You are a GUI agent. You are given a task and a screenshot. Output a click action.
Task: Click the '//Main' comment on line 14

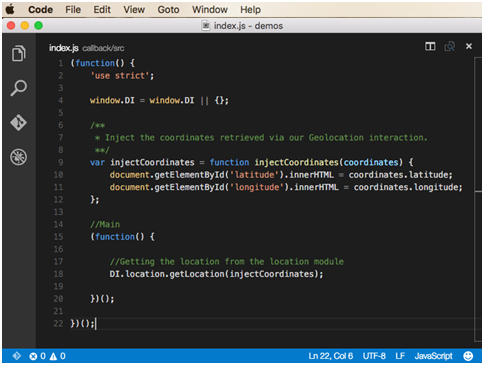pos(105,224)
